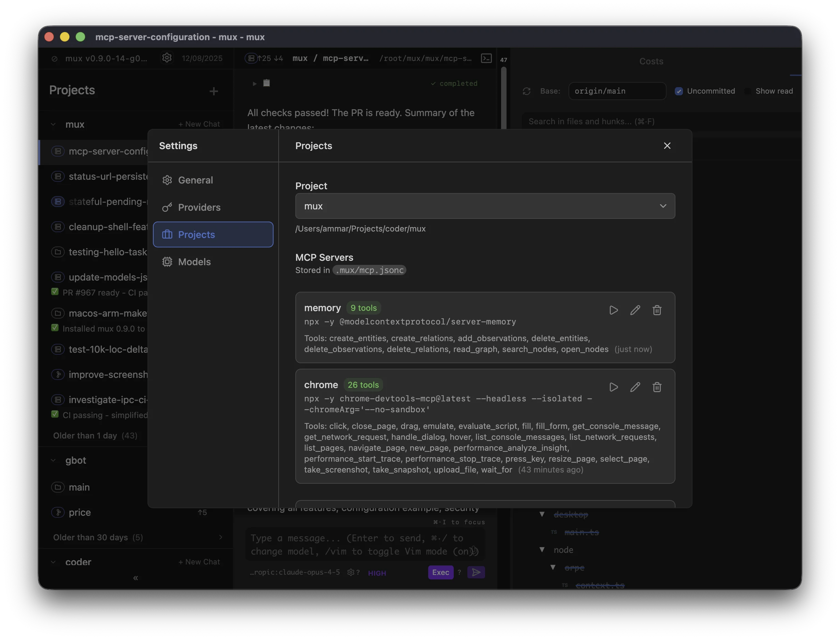Viewport: 840px width, 640px height.
Task: Change thinking level HIGH
Action: coord(377,573)
